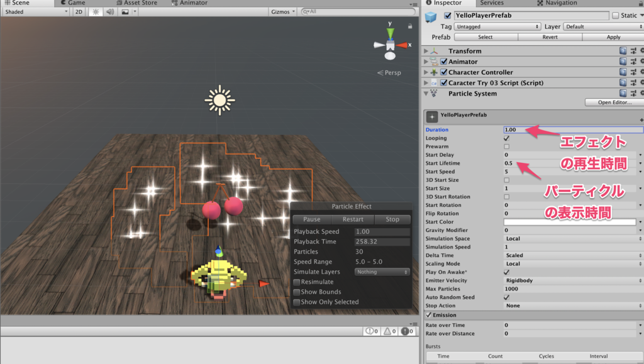The image size is (644, 364).
Task: Switch to the Services tab
Action: click(492, 3)
